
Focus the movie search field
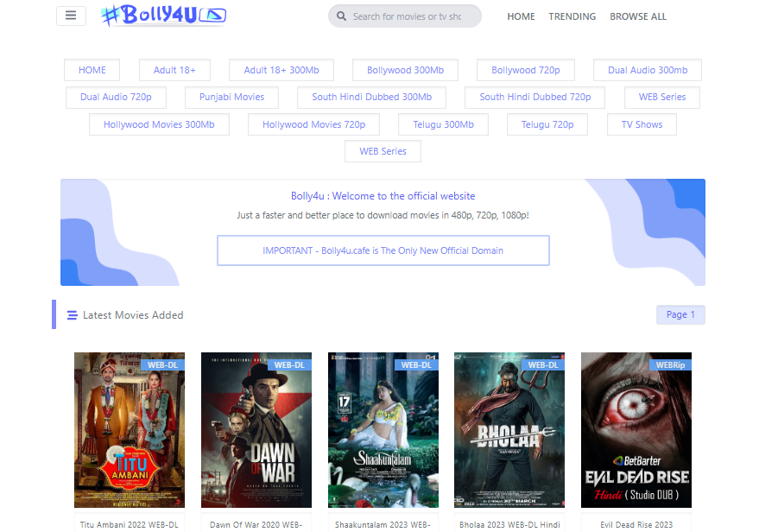click(407, 16)
